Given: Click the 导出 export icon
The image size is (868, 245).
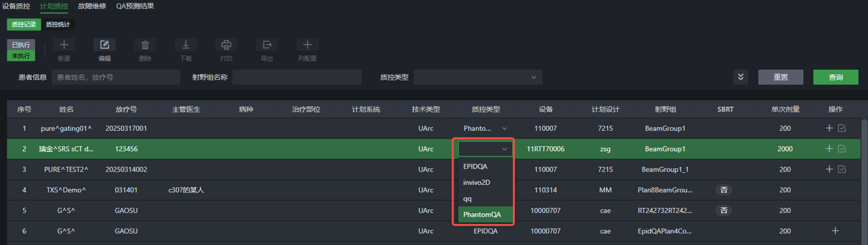Looking at the screenshot, I should [267, 45].
